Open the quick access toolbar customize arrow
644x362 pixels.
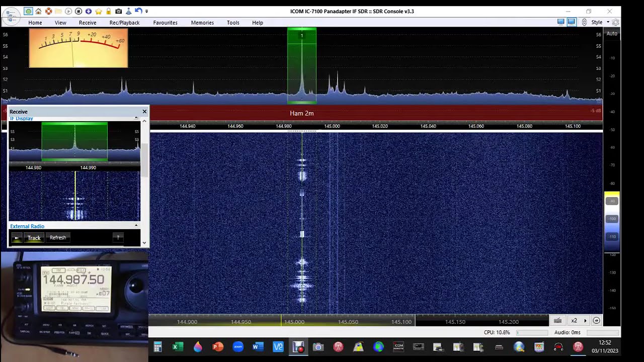pos(146,11)
